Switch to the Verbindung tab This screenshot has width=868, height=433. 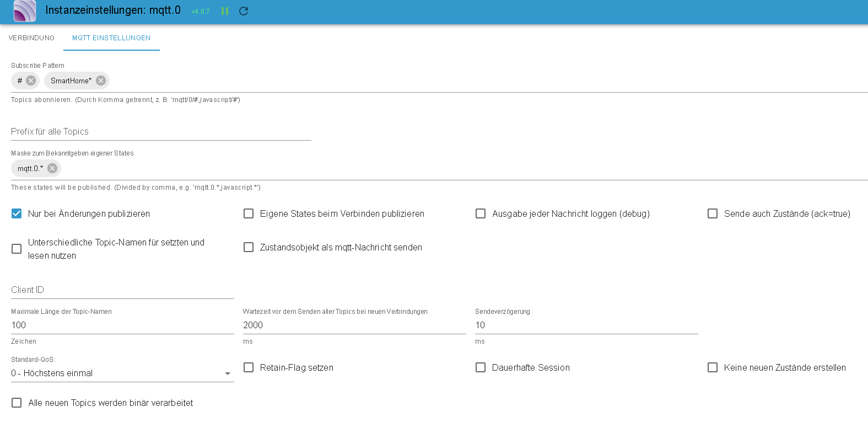31,38
